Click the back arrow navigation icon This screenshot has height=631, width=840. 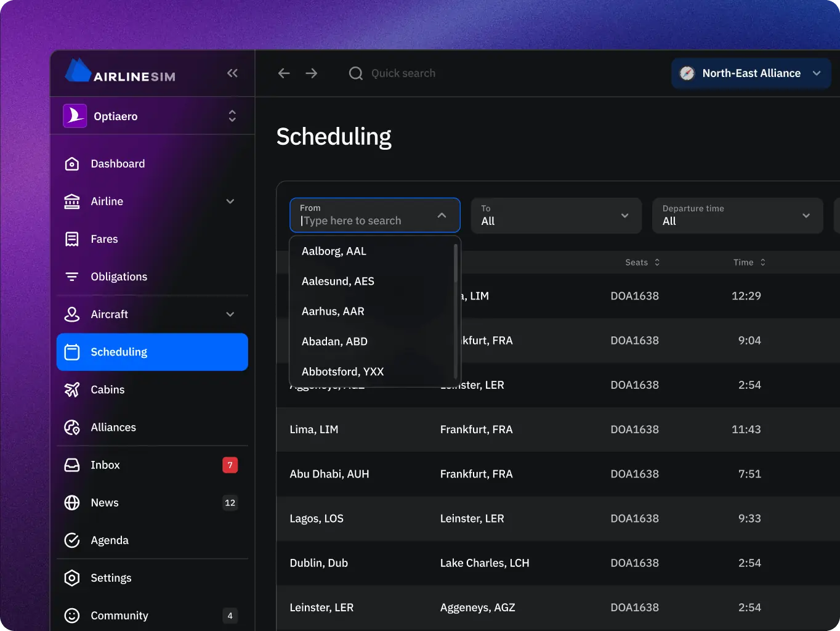click(x=284, y=73)
